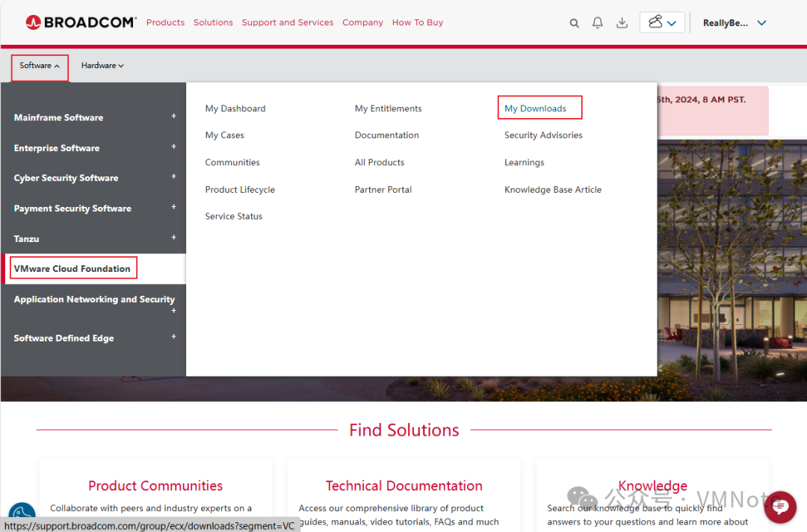Open Service Status link
This screenshot has width=807, height=532.
click(234, 217)
